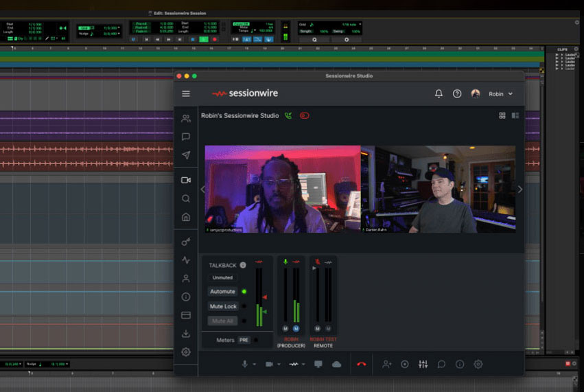Click the add participant icon
Image resolution: width=584 pixels, height=392 pixels.
[387, 364]
